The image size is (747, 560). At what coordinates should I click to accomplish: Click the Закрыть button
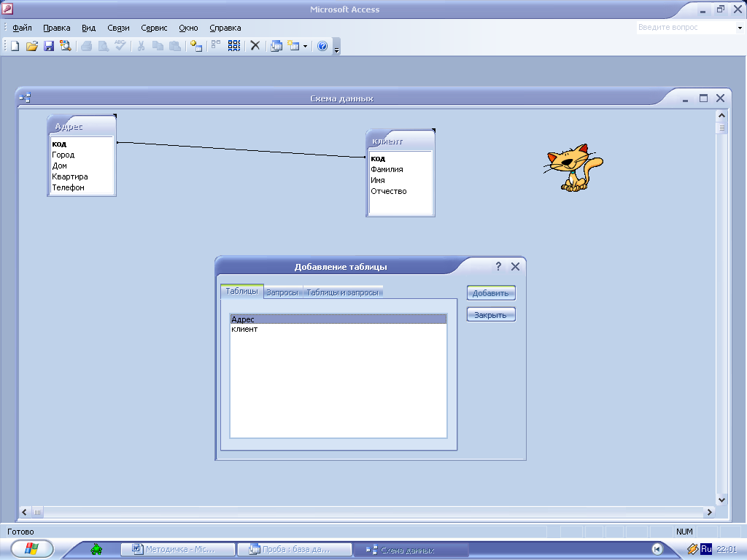(x=491, y=315)
